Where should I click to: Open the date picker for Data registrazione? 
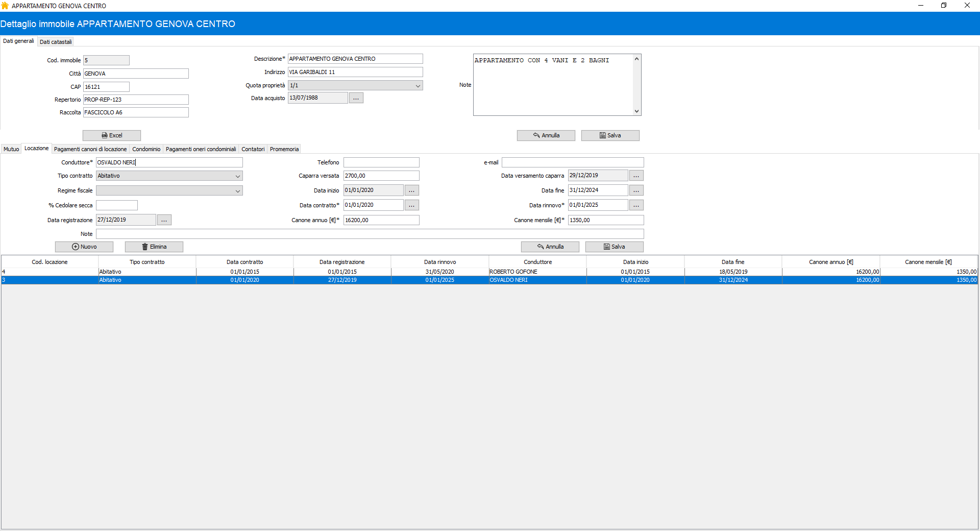point(164,220)
